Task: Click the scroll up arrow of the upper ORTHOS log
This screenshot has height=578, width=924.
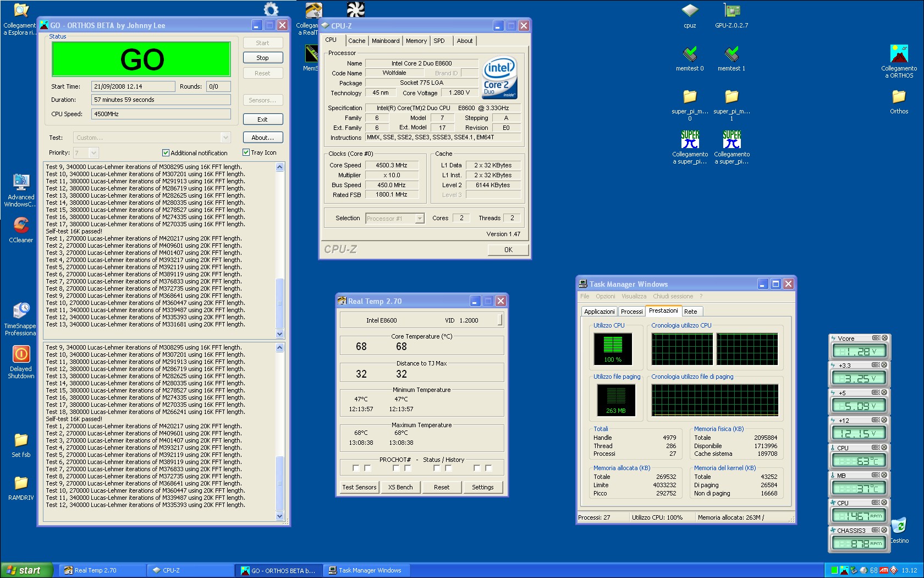Action: click(x=279, y=167)
